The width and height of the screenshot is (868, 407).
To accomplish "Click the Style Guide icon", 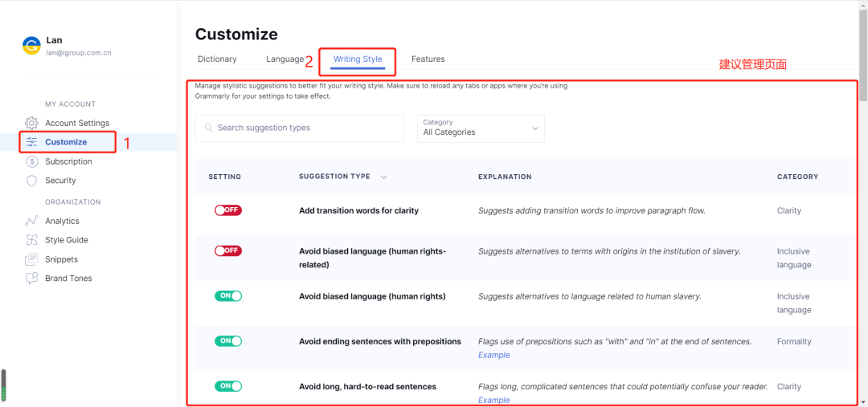I will pyautogui.click(x=31, y=240).
